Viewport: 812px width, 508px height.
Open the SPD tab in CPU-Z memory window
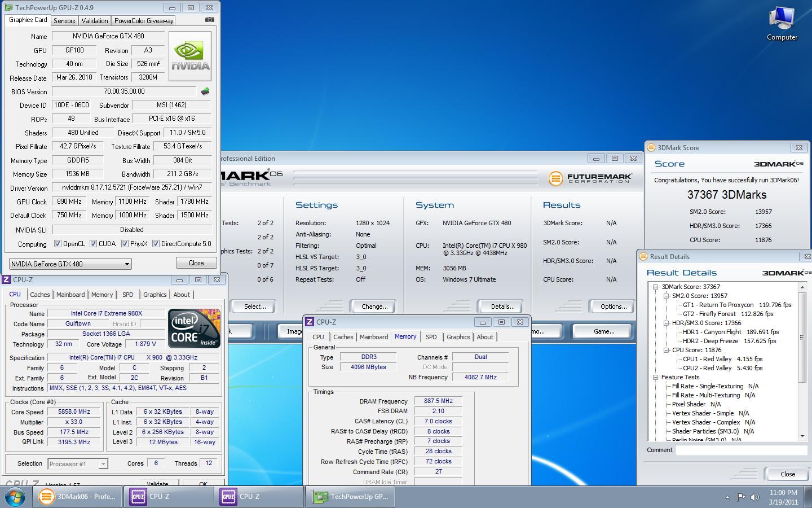[x=431, y=337]
